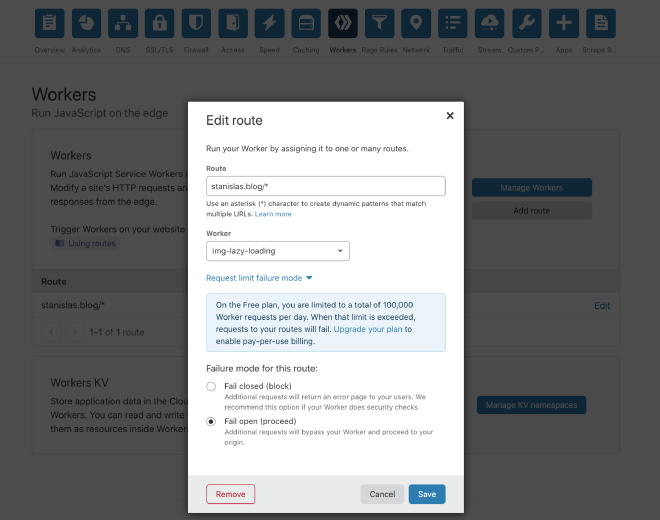
Task: Open the Caching icon
Action: [306, 23]
